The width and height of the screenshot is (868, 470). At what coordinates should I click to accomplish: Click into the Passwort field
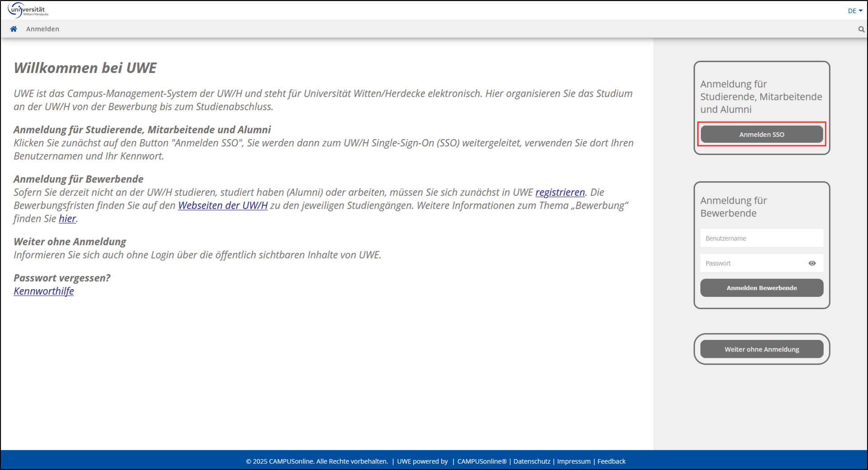point(753,263)
